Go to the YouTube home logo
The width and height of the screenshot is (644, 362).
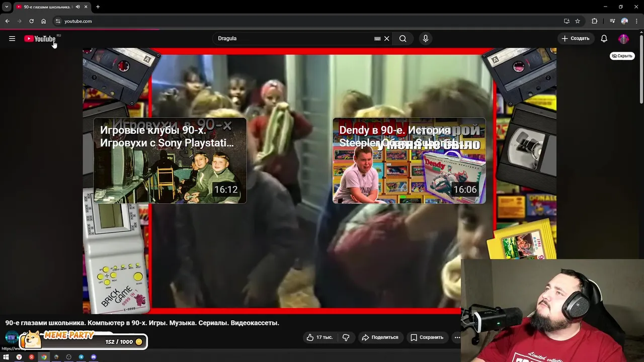tap(40, 39)
